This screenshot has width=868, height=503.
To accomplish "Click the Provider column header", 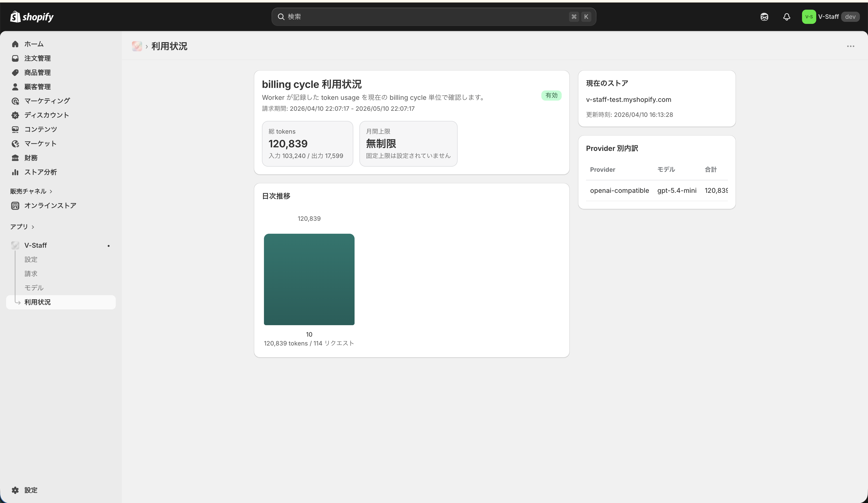I will [603, 170].
